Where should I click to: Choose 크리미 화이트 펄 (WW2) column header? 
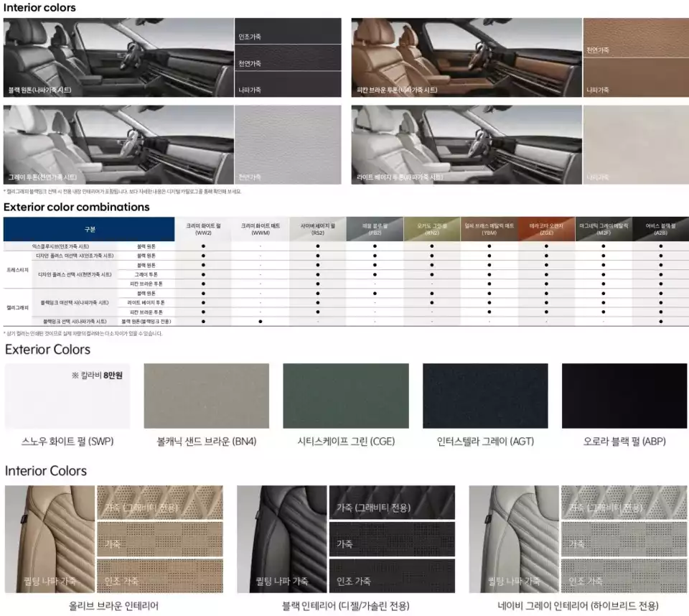(203, 229)
